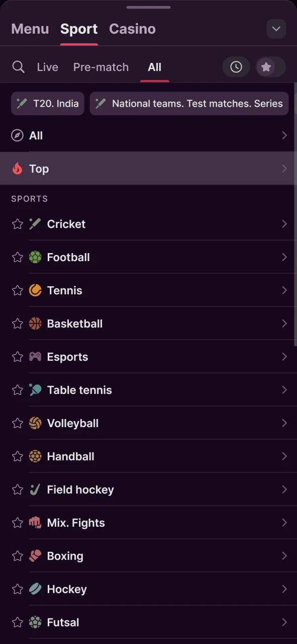The image size is (297, 644).
Task: Select the National teams Test matches filter
Action: coord(189,103)
